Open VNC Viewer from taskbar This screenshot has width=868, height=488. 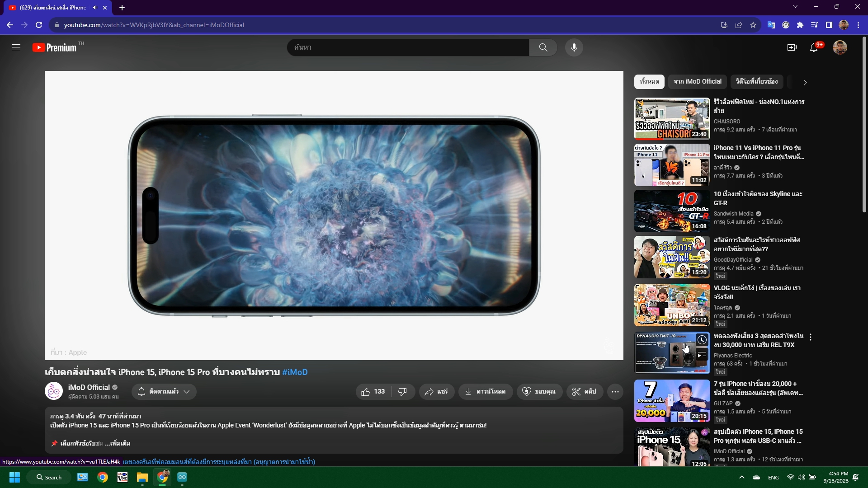click(x=123, y=477)
